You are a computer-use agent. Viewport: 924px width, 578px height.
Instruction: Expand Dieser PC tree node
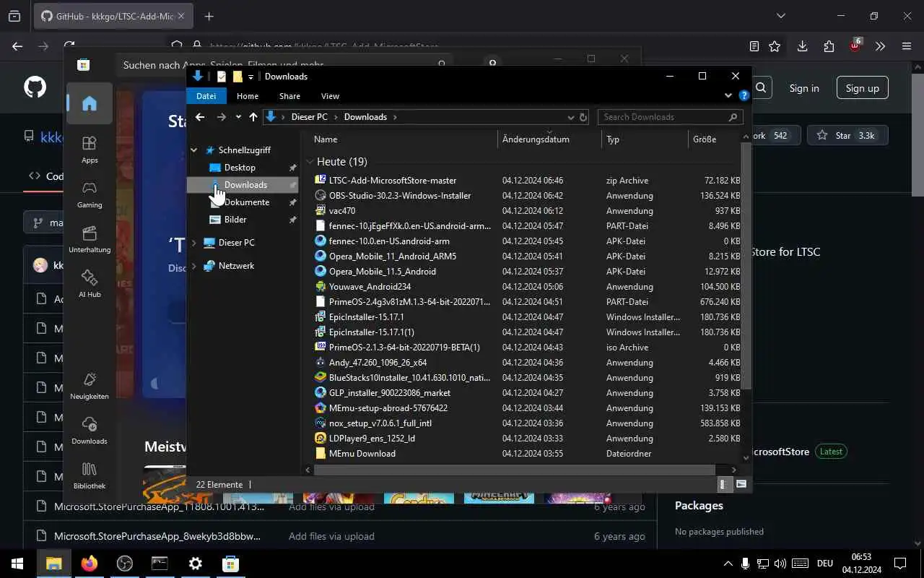click(193, 243)
